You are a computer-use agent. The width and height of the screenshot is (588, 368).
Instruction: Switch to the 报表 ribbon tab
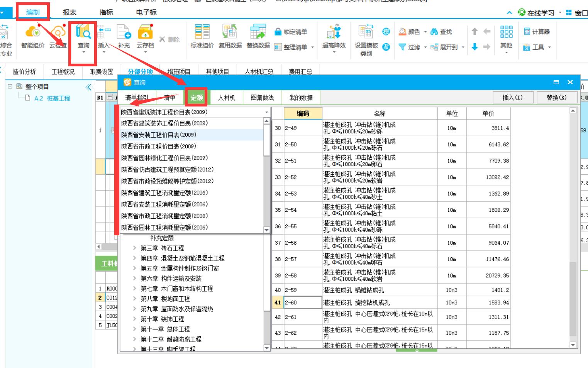[x=69, y=12]
